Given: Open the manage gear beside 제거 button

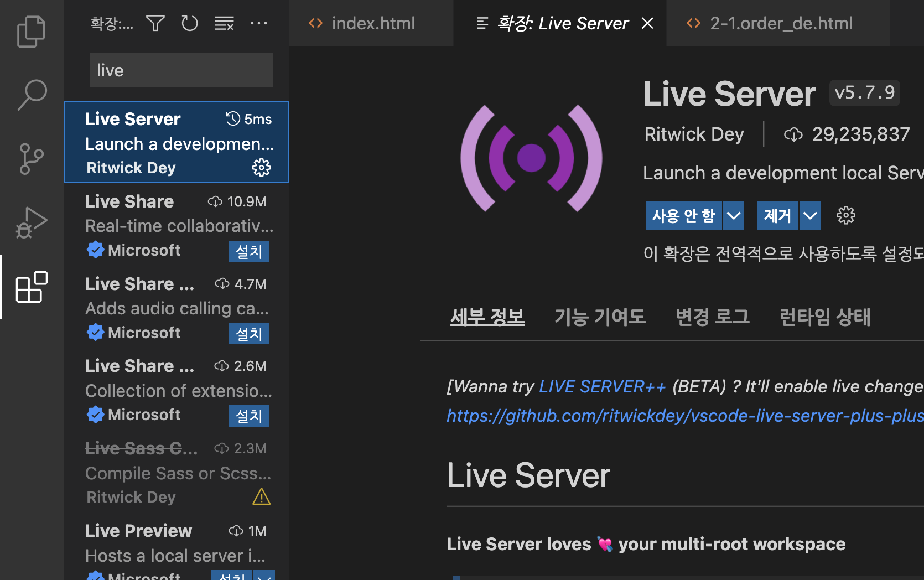Looking at the screenshot, I should [x=845, y=215].
